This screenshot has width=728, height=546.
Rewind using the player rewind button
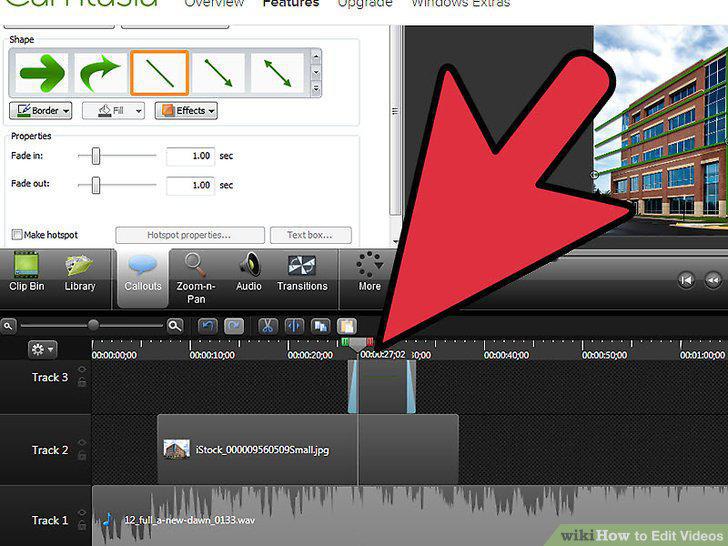point(713,280)
